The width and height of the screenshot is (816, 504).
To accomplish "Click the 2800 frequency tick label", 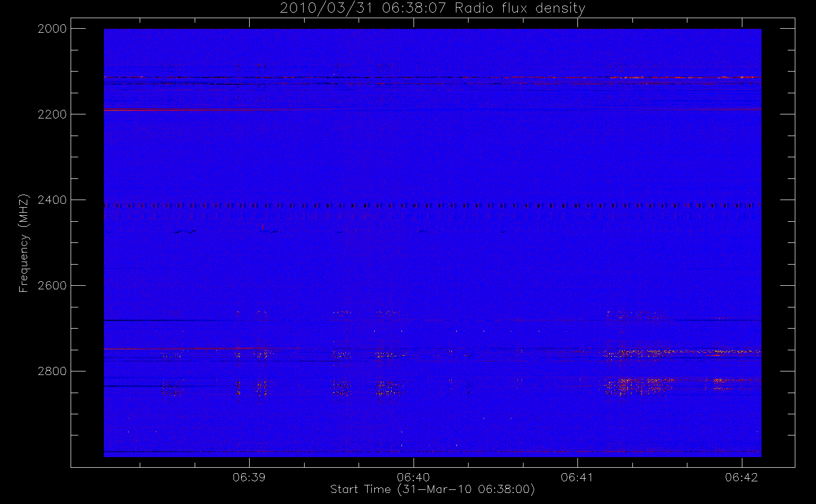I will tap(52, 371).
